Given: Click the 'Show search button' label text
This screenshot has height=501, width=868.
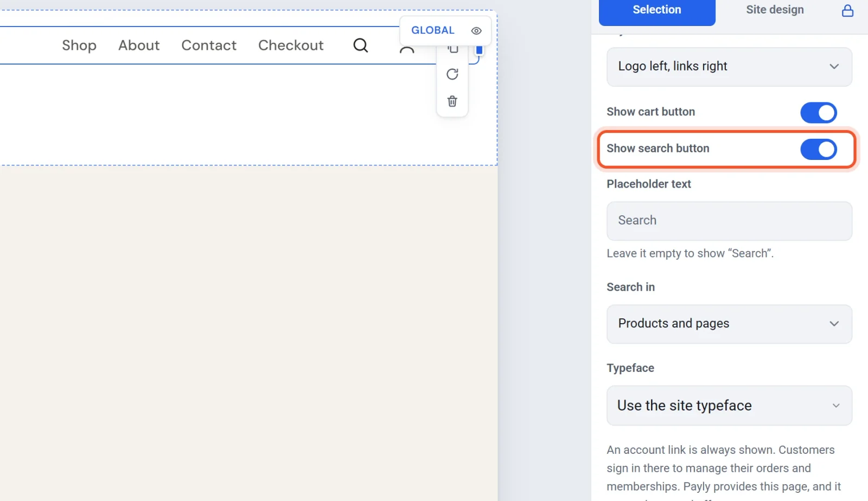Looking at the screenshot, I should coord(658,149).
